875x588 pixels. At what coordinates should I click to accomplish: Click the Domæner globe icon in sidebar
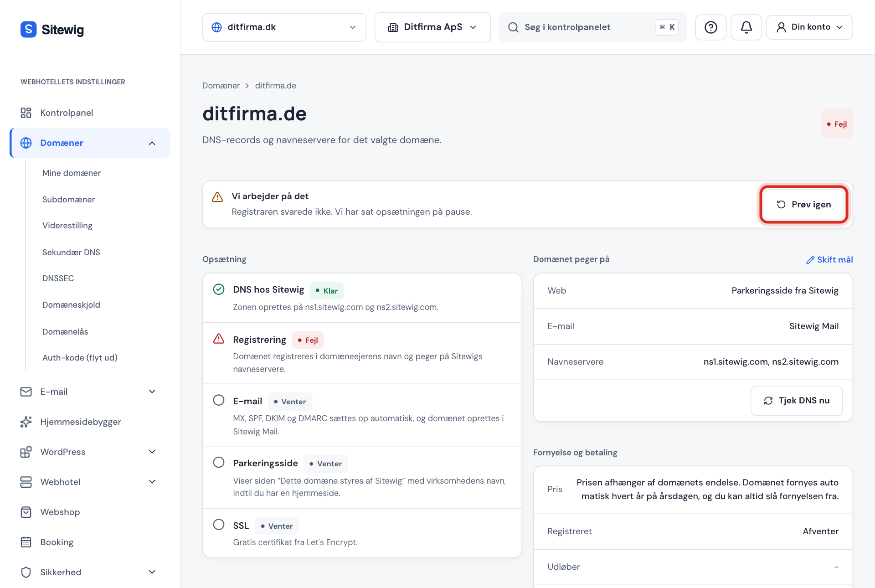26,143
